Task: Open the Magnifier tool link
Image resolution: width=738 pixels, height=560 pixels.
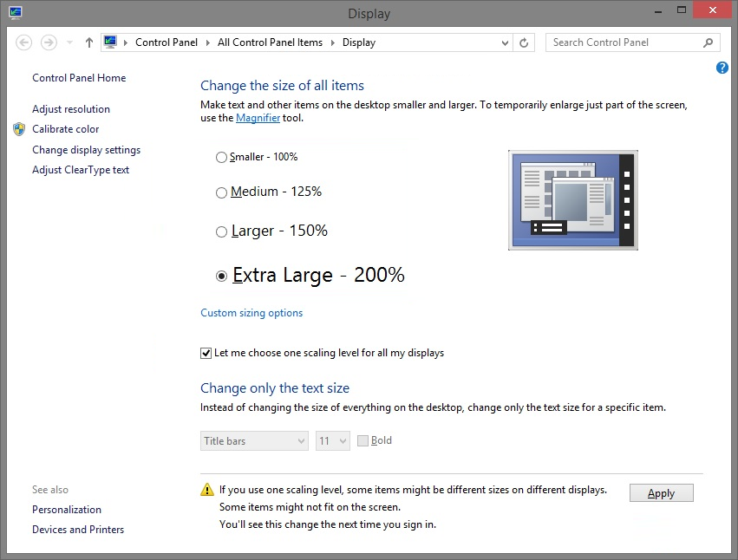Action: pyautogui.click(x=258, y=118)
